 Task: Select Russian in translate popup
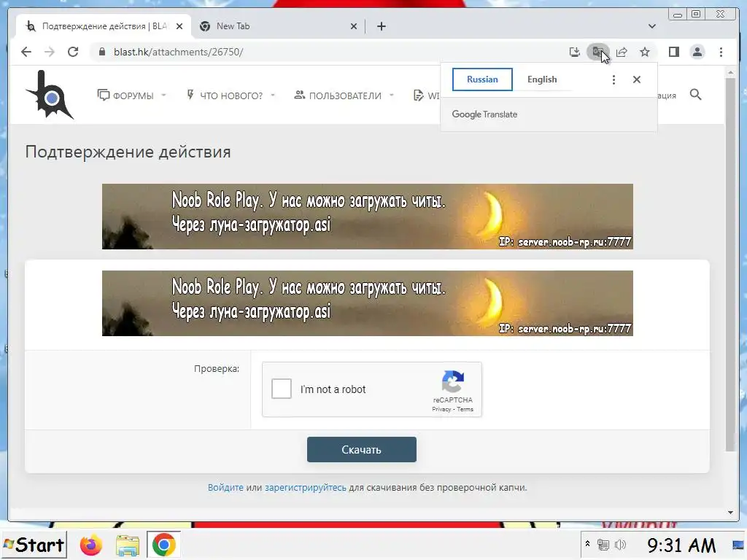tap(482, 79)
